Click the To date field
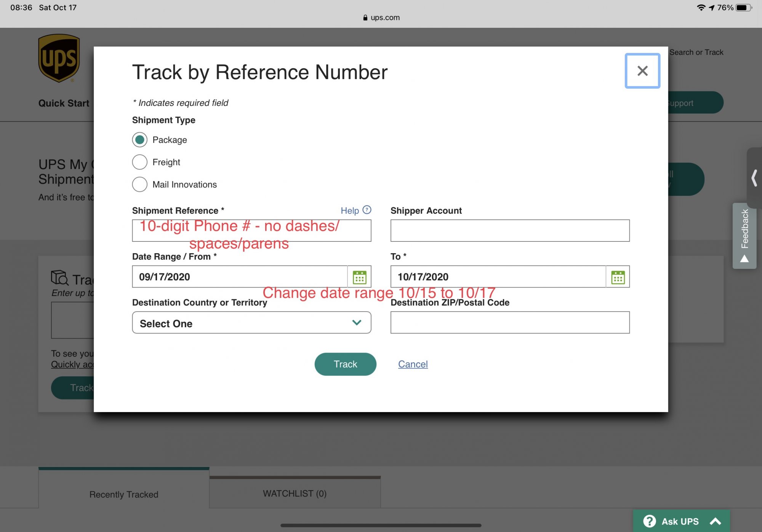The height and width of the screenshot is (532, 762). click(498, 277)
